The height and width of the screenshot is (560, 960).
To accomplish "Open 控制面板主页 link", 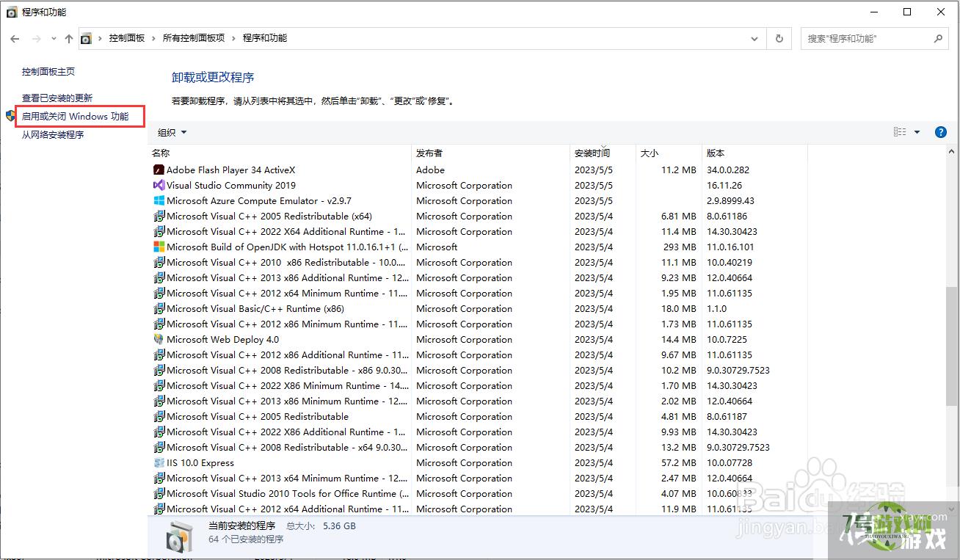I will [48, 72].
